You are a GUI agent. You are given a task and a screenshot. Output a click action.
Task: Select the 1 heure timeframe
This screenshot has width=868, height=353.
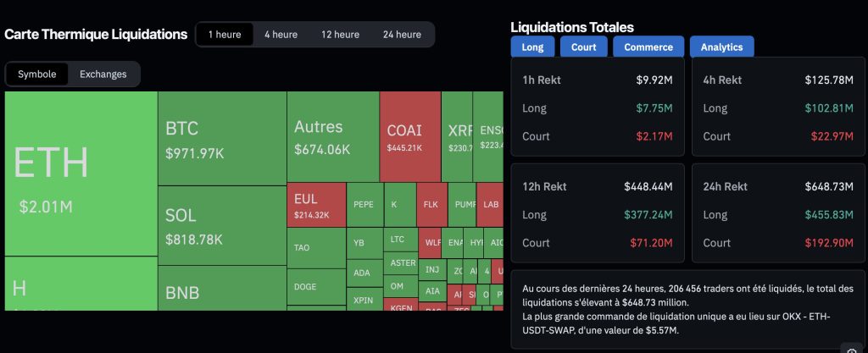pyautogui.click(x=225, y=35)
